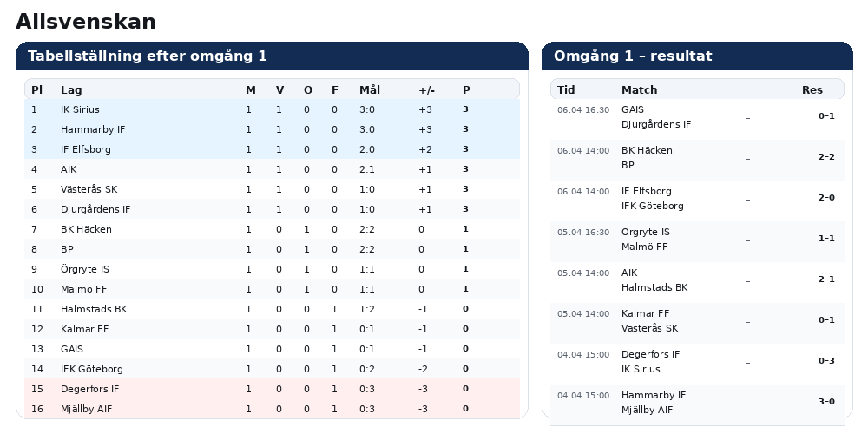Open IF Elfsborg team in standings
The image size is (868, 434).
(x=86, y=149)
